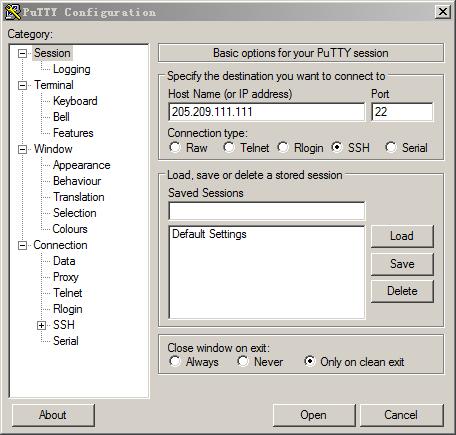456x435 pixels.
Task: Collapse the Window category node
Action: 22,149
